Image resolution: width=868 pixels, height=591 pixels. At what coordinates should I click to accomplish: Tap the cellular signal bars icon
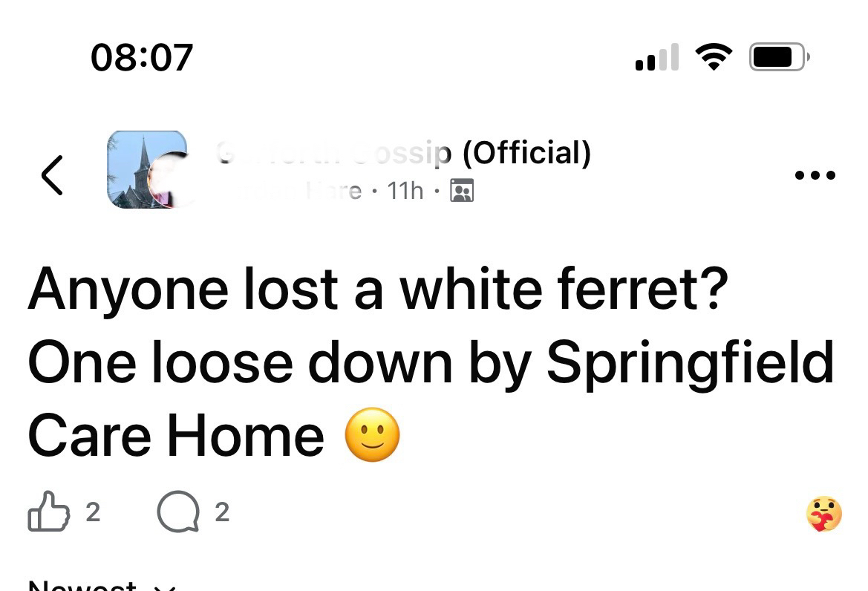(657, 58)
